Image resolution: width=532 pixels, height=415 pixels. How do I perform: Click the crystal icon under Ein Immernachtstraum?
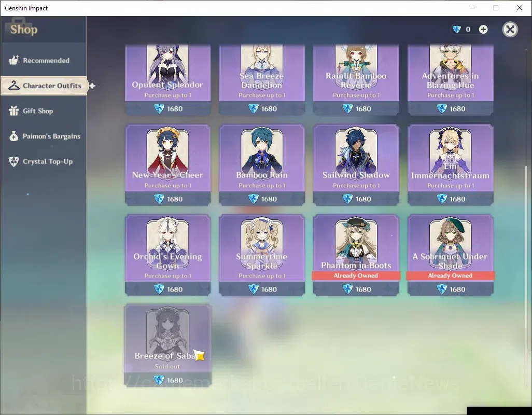[x=442, y=199]
